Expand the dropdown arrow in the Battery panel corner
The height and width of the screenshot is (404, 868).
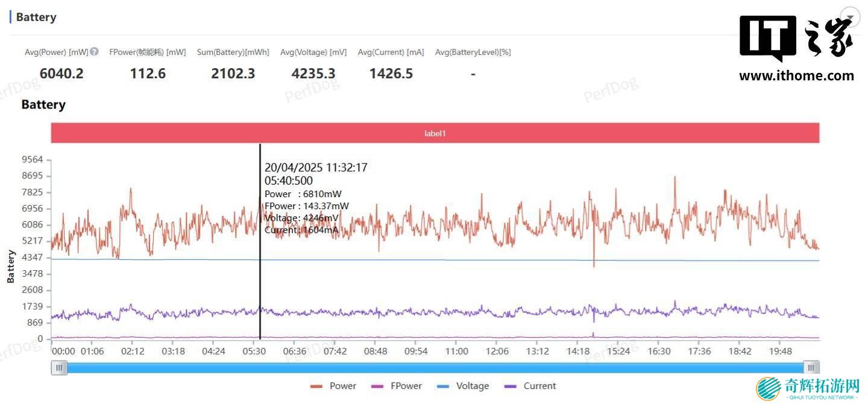(850, 17)
